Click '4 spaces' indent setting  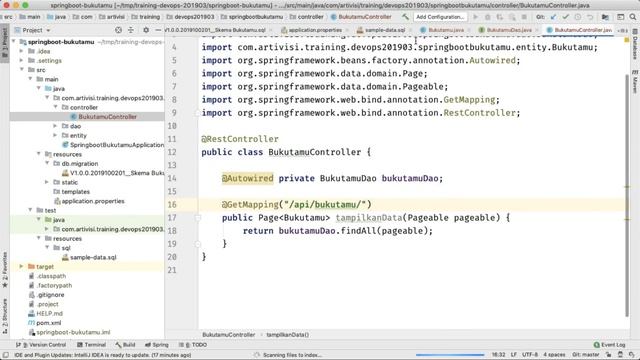pyautogui.click(x=554, y=355)
